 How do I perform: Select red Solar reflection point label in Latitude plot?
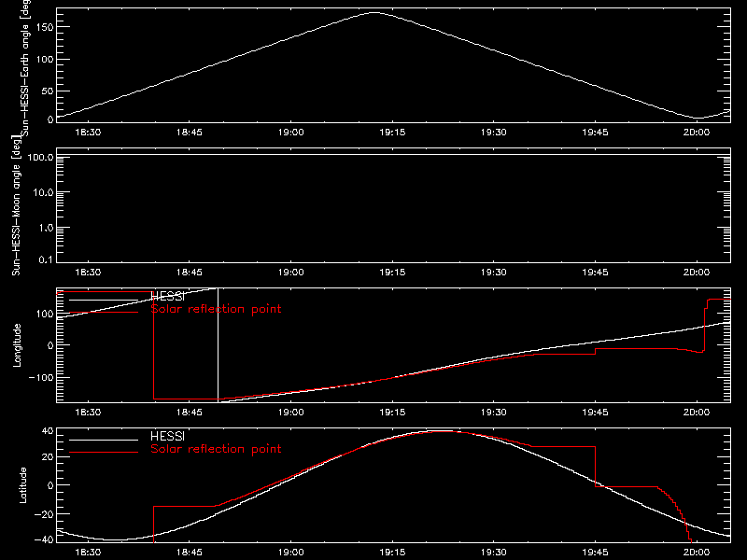216,449
